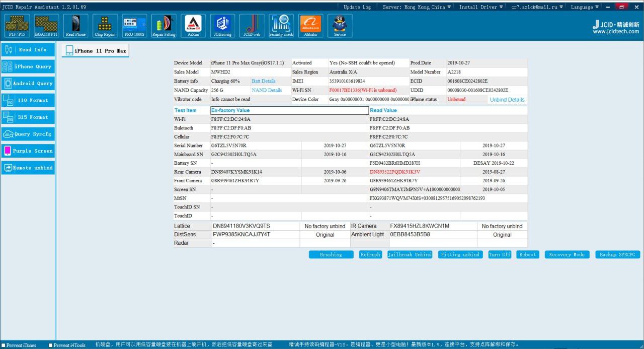Open Query Syscfg in the sidebar
The width and height of the screenshot is (644, 349).
(28, 134)
